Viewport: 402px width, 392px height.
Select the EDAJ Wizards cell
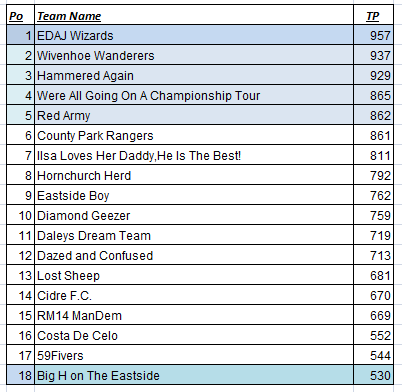coord(194,35)
